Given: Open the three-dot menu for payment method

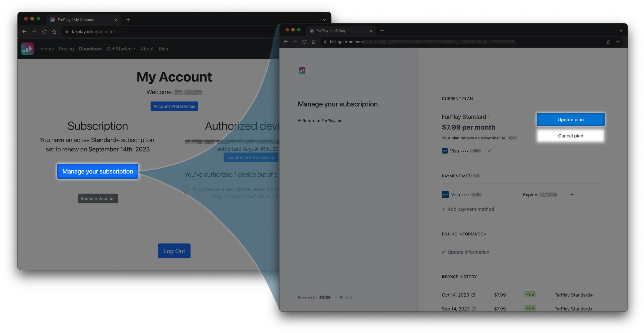Looking at the screenshot, I should pos(571,195).
